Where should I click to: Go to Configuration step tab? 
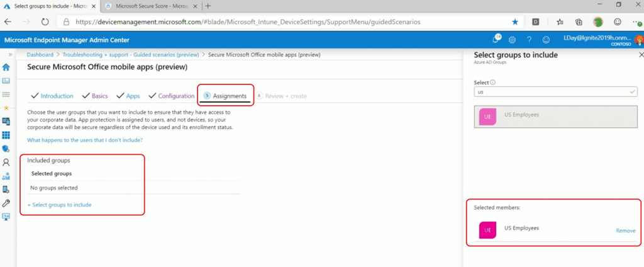point(171,96)
